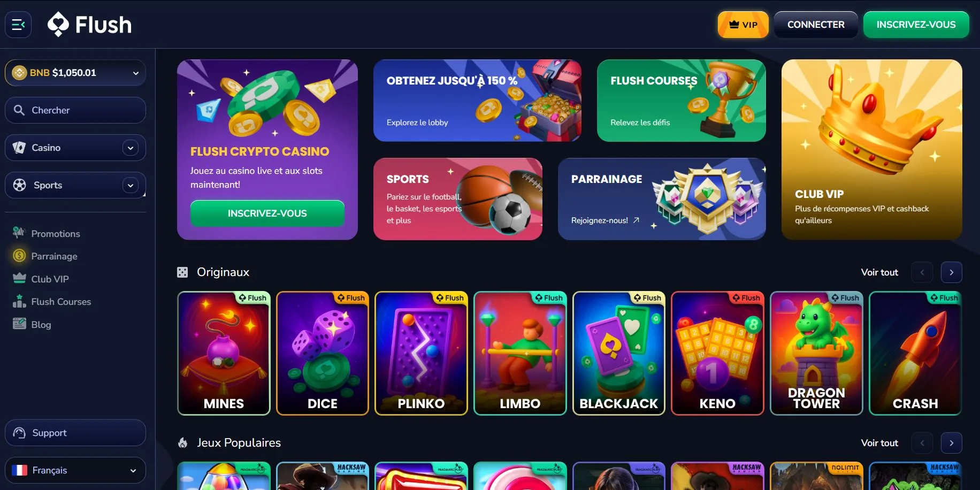Open the Français language selector
Image resolution: width=980 pixels, height=490 pixels.
tap(75, 470)
